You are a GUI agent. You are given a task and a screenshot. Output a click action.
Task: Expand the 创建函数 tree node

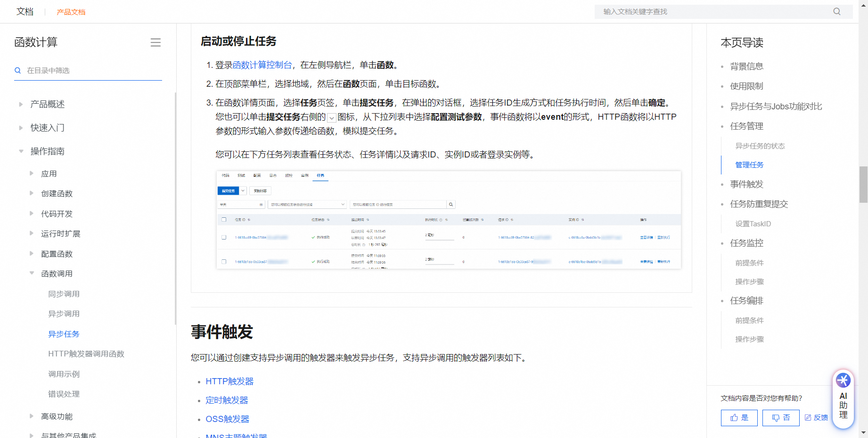[x=32, y=193]
